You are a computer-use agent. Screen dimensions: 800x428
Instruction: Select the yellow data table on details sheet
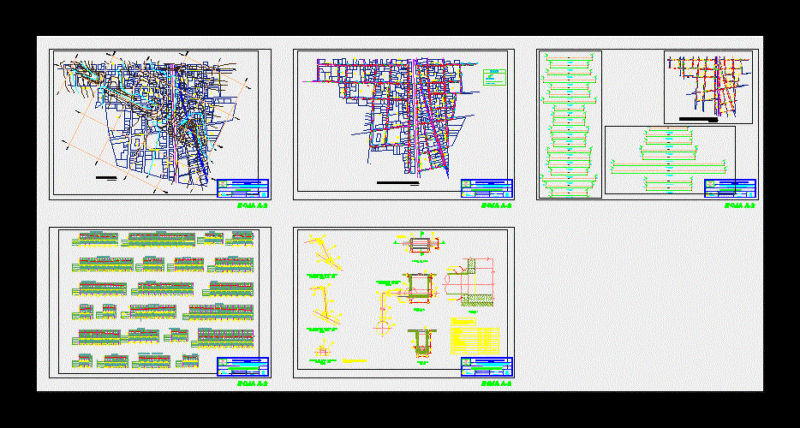coord(475,341)
